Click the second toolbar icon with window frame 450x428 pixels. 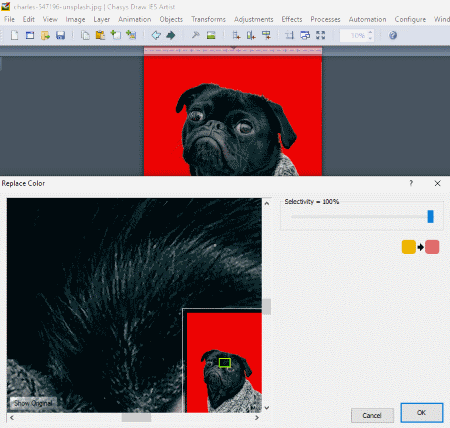tap(30, 35)
